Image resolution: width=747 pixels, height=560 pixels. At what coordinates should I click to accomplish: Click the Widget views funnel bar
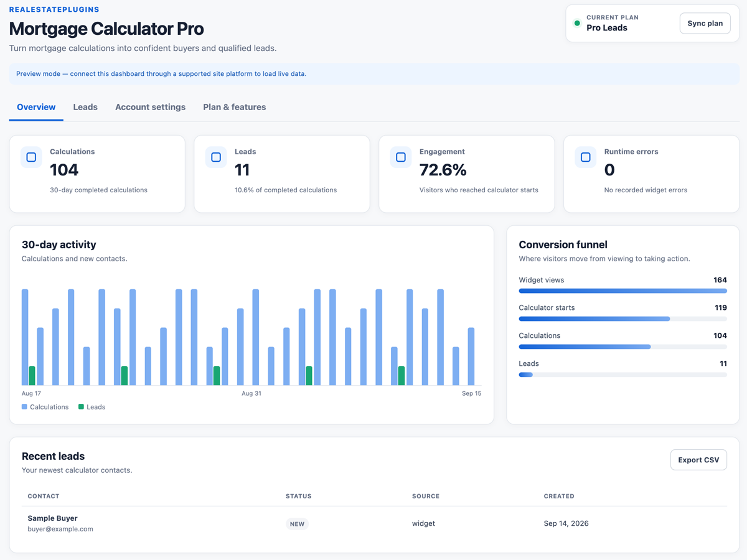pyautogui.click(x=622, y=291)
